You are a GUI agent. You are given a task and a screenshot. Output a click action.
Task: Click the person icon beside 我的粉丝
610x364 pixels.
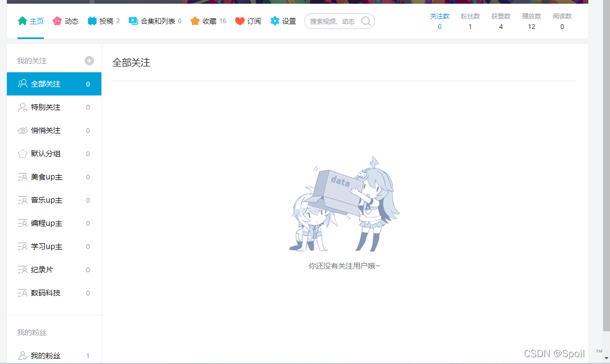[x=23, y=356]
